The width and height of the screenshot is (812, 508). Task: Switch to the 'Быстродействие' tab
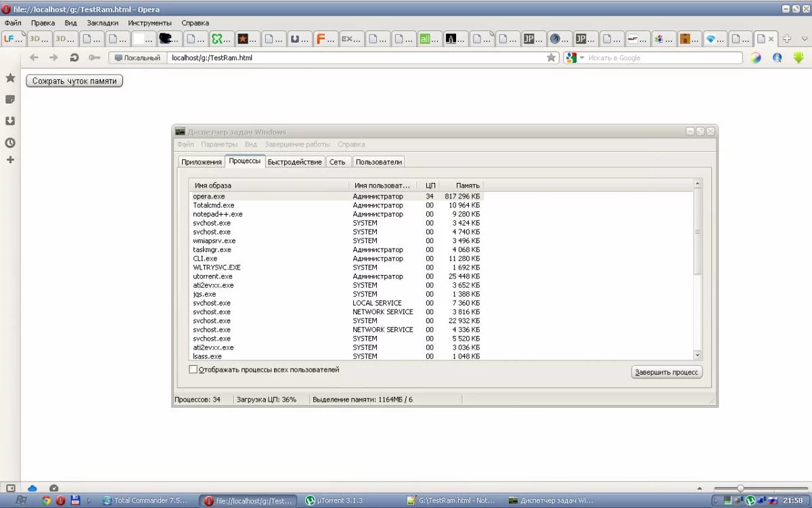(x=294, y=162)
